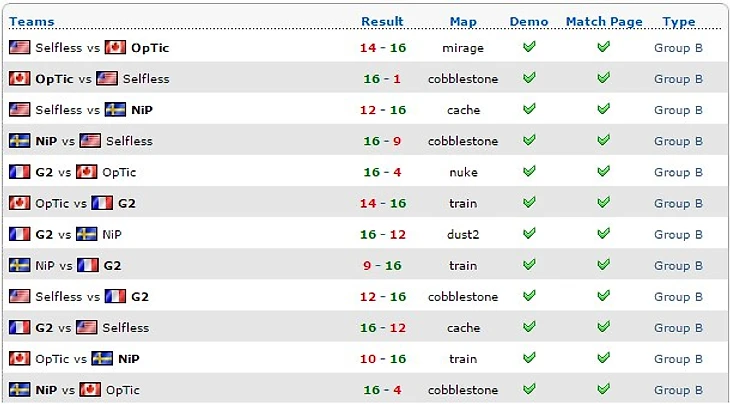Click the Canadian flag in OpTic 16-1 Selfless row

(x=20, y=78)
